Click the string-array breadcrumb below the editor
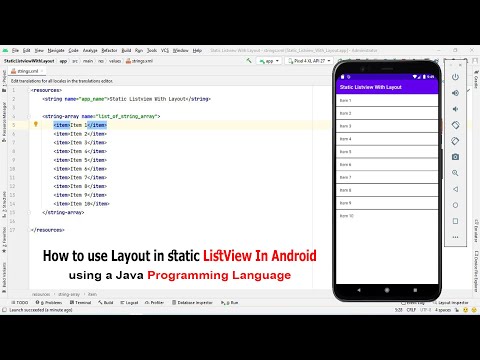 [69, 294]
